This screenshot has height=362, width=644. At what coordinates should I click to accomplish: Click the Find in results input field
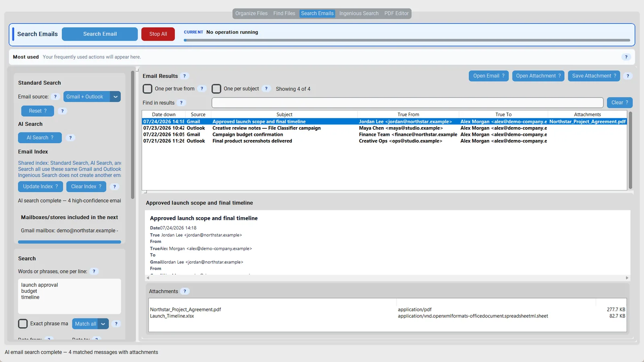407,103
